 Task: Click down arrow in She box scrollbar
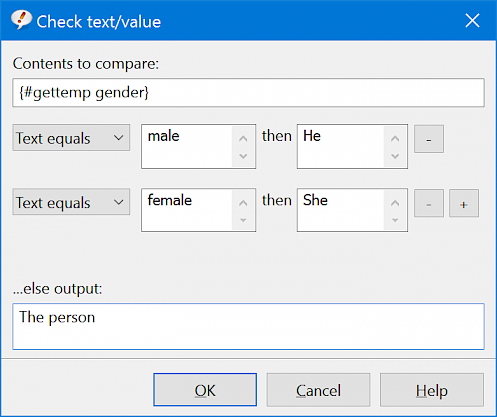coord(395,220)
